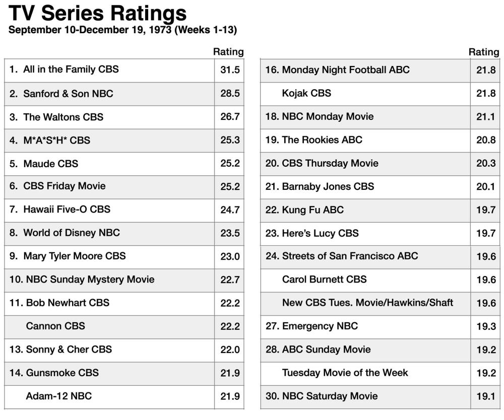The width and height of the screenshot is (504, 420).
Task: Click the 21.1 rating for NBC Monday Movie
Action: click(x=486, y=116)
